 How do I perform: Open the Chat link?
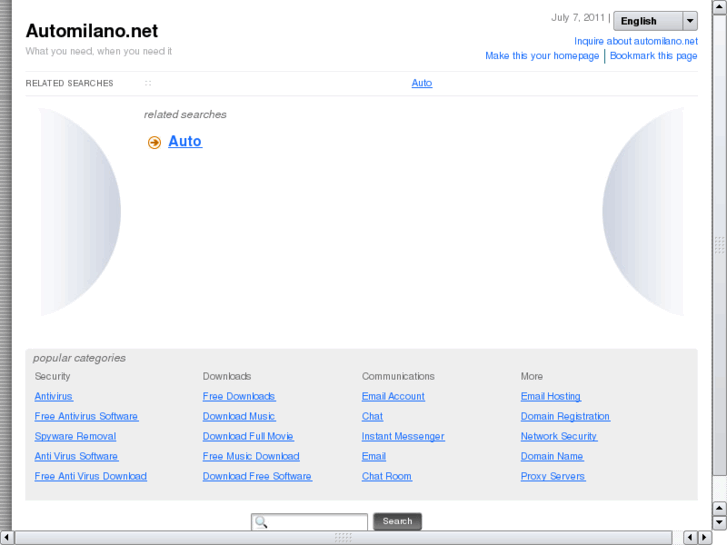coord(372,417)
